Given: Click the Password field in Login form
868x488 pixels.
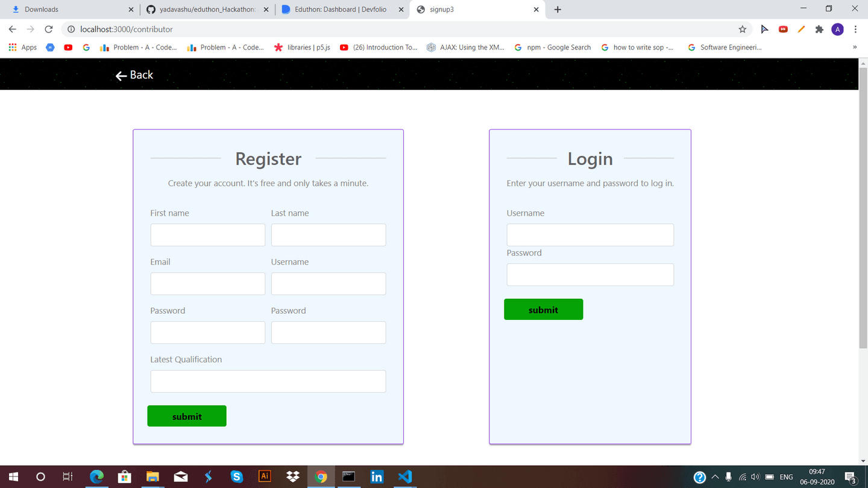Looking at the screenshot, I should click(x=590, y=275).
